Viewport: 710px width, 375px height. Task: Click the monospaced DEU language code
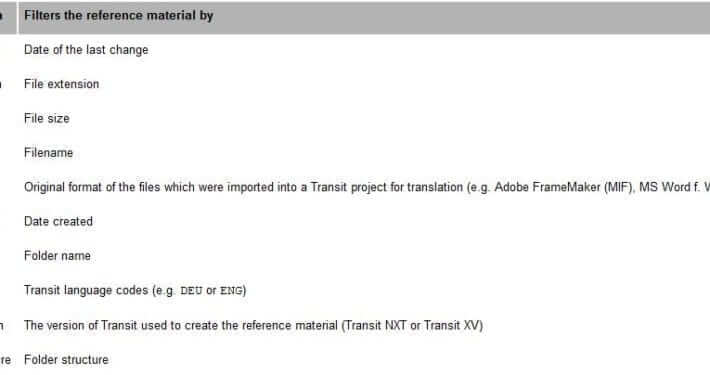pyautogui.click(x=191, y=291)
